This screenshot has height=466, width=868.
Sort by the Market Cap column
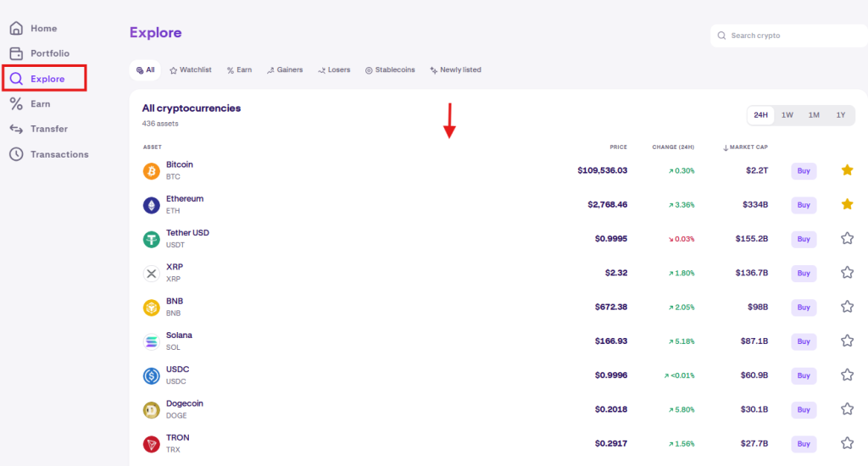click(745, 147)
